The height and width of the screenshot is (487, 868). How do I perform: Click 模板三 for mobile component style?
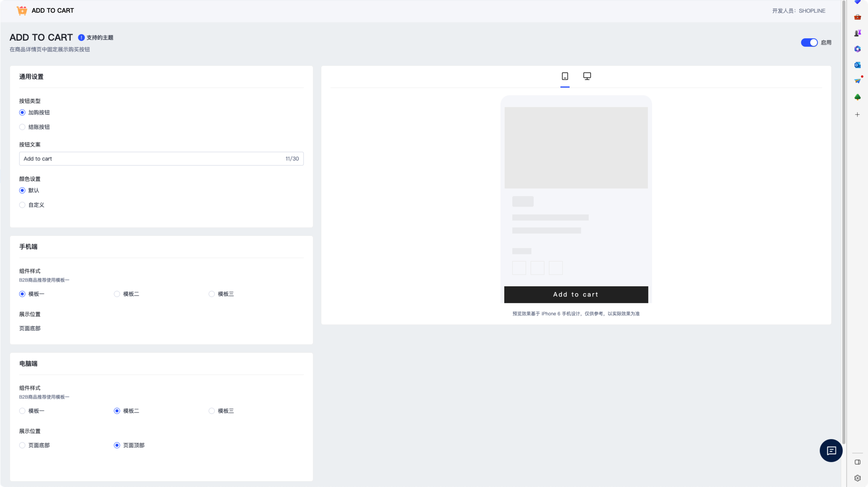[212, 294]
